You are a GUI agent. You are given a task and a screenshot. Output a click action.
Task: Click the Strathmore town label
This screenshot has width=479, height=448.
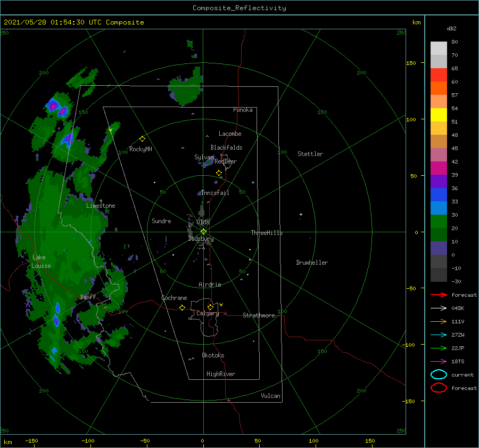[259, 315]
